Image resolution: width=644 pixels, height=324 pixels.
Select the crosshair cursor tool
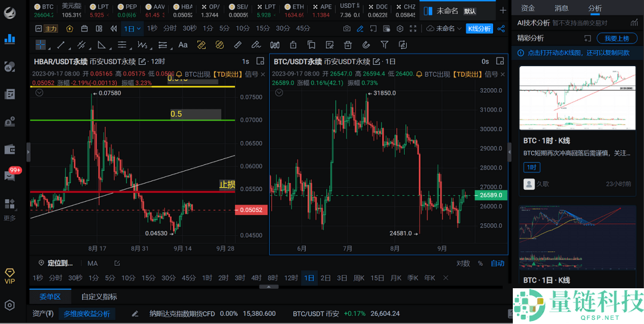click(x=41, y=45)
